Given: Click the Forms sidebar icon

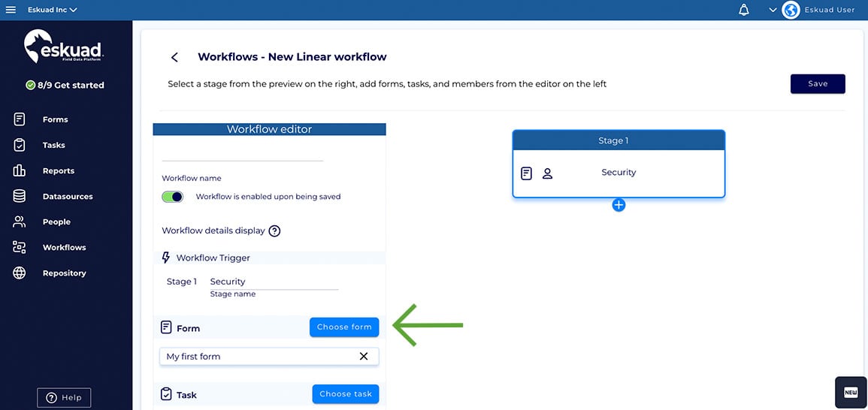Looking at the screenshot, I should click(20, 119).
